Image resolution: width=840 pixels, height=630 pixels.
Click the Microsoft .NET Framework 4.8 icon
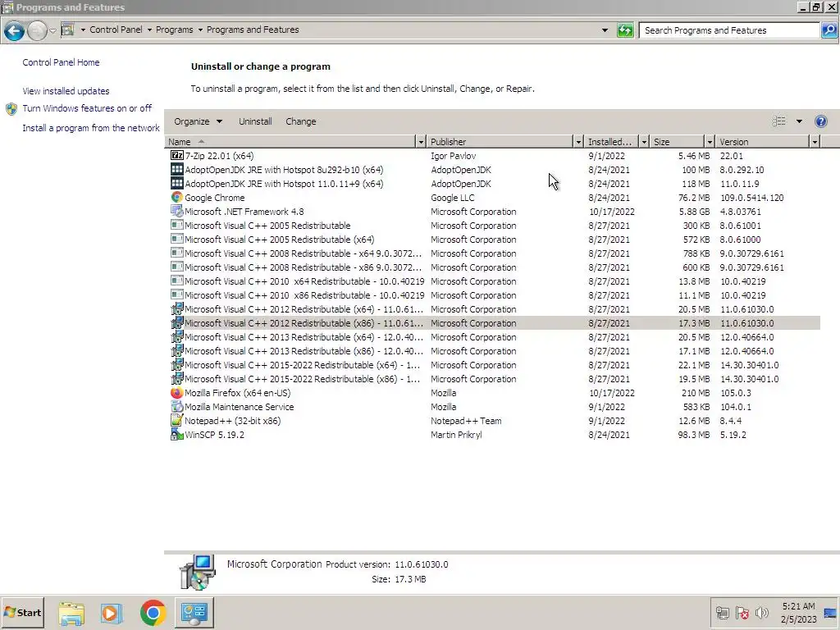[x=177, y=211]
